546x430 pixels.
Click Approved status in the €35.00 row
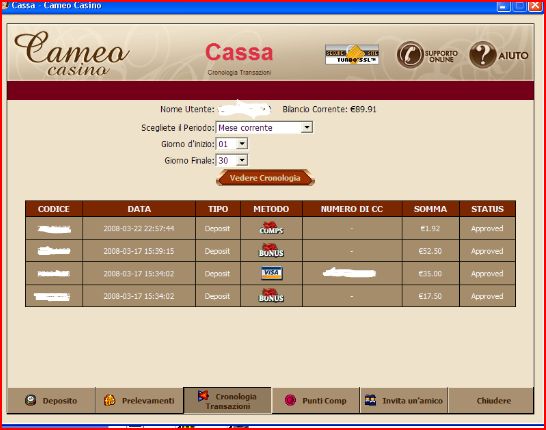coord(487,274)
